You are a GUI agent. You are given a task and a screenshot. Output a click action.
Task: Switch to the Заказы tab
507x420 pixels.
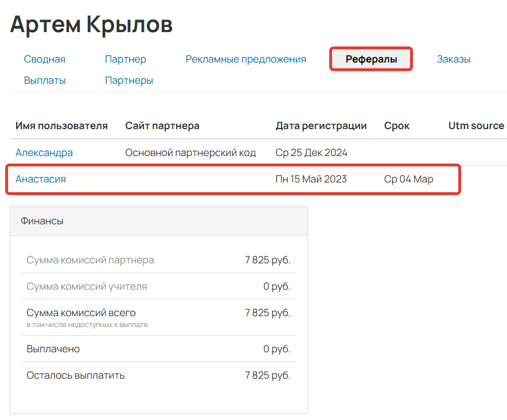point(453,59)
